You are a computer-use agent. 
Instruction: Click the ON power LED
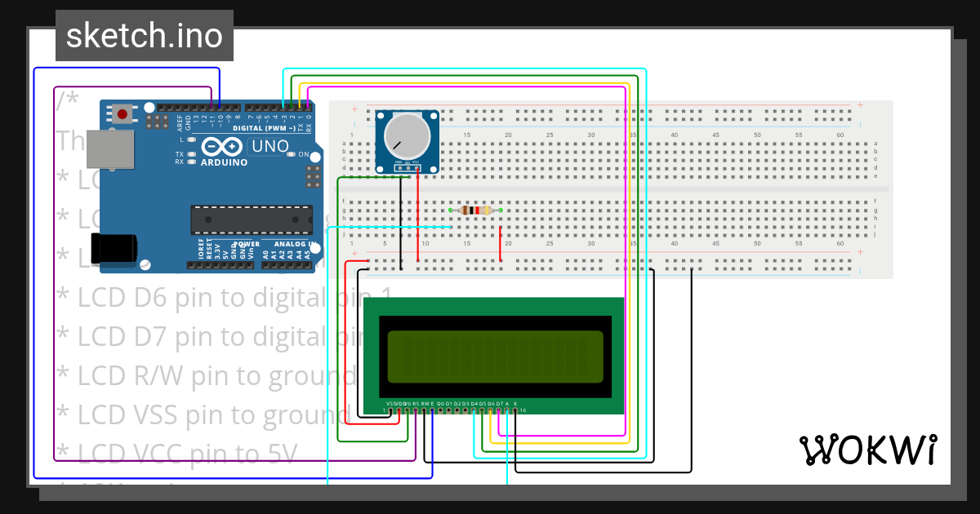click(x=292, y=153)
